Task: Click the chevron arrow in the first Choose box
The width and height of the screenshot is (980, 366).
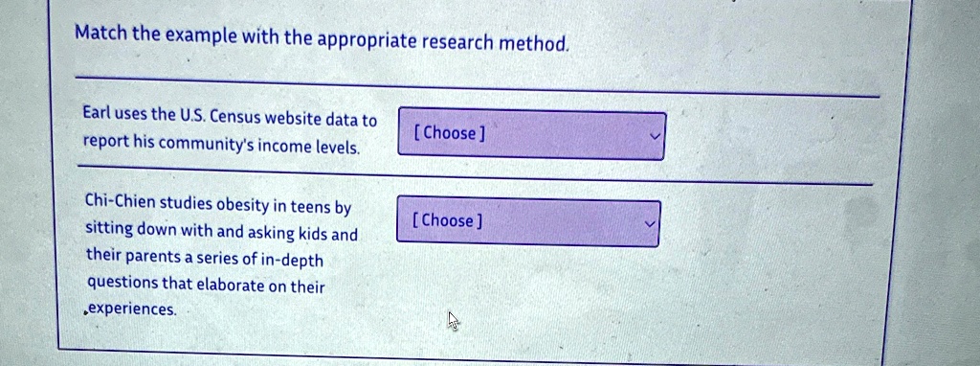Action: point(655,136)
